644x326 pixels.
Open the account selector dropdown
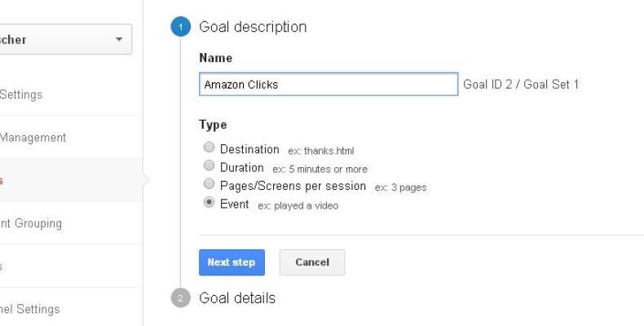[65, 39]
